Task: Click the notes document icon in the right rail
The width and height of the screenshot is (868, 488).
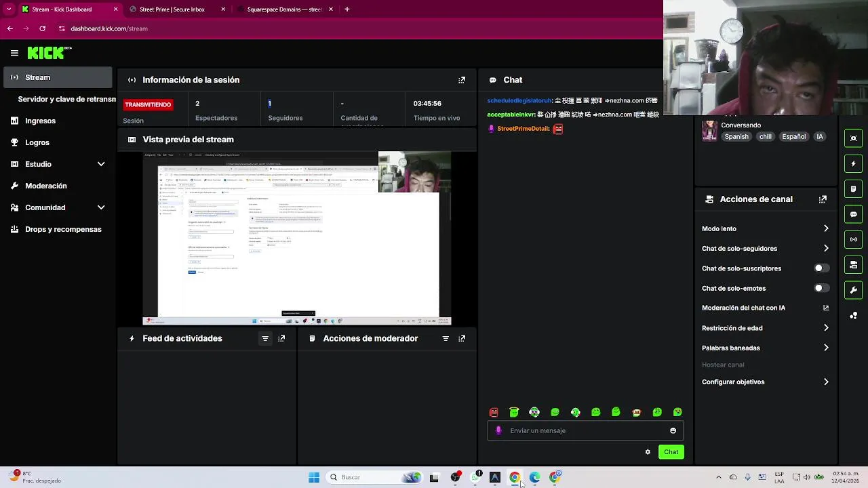Action: 853,188
